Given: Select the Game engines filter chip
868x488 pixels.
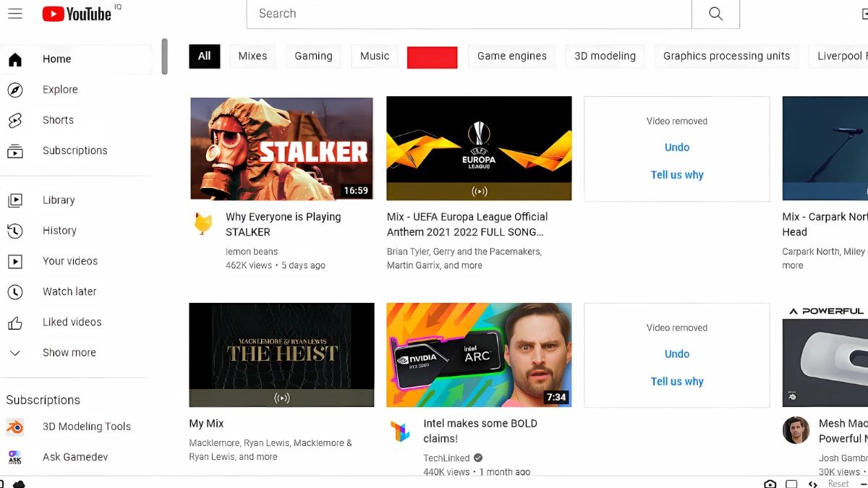Looking at the screenshot, I should (512, 56).
